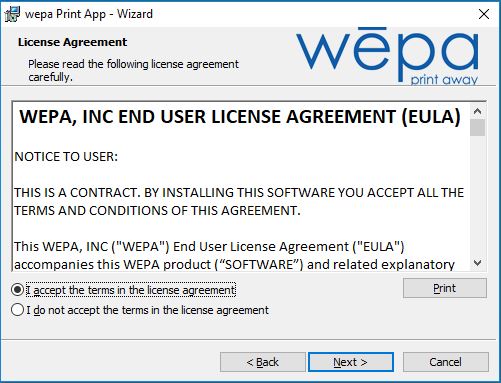Screen dimensions: 501x383
Task: Select 'I accept the terms' radio button
Action: coord(17,290)
